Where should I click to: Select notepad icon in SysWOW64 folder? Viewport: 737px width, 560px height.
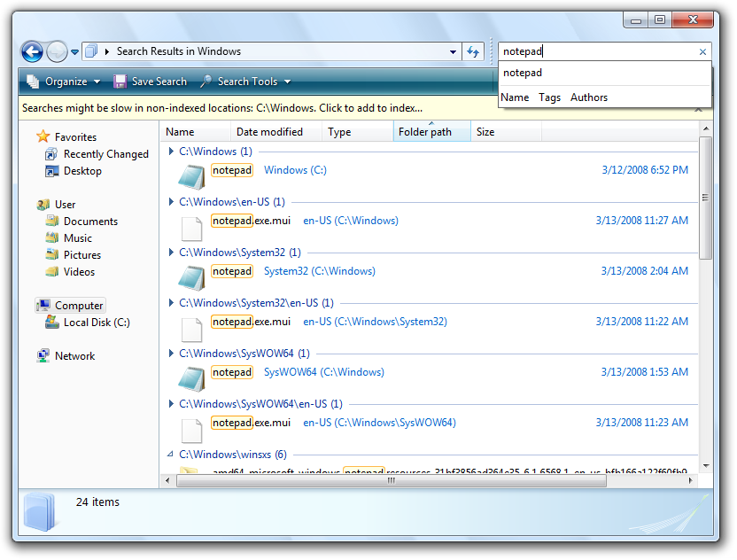click(191, 379)
